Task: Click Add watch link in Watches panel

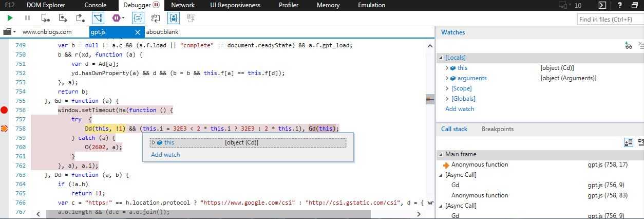Action: 460,109
